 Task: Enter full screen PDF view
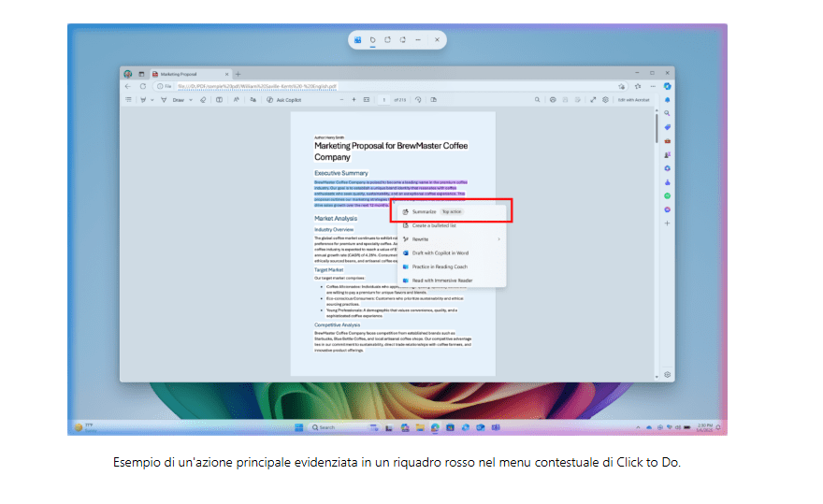click(x=593, y=100)
